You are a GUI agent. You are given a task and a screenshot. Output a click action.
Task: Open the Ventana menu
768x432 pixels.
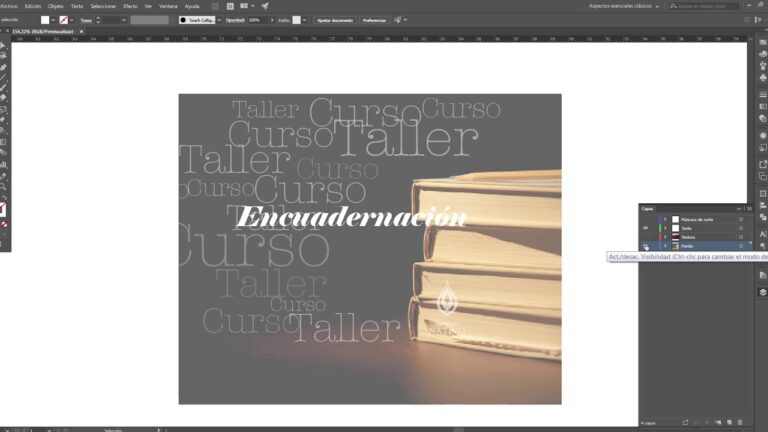[168, 6]
